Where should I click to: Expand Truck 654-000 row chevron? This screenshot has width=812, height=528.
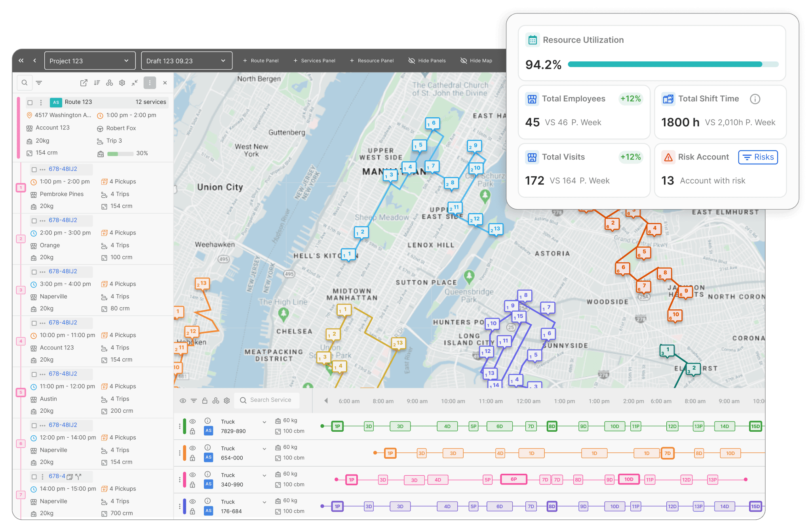[264, 448]
